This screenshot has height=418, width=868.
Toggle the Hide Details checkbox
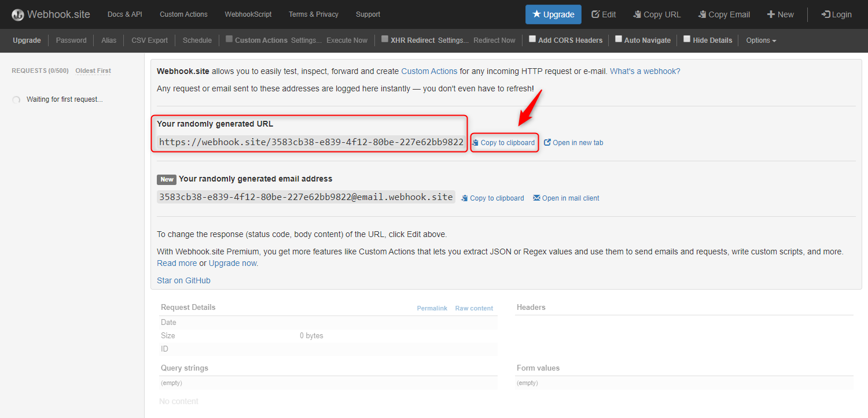click(x=687, y=39)
